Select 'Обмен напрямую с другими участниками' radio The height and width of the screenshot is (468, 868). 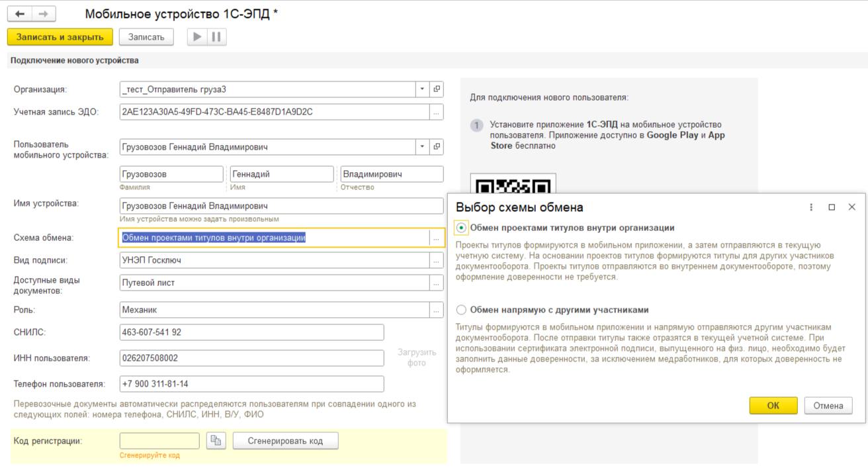click(461, 310)
